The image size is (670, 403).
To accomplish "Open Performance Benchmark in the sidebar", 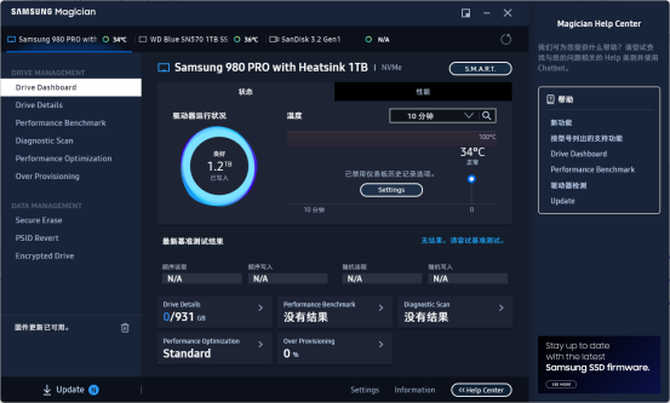I will tap(63, 123).
